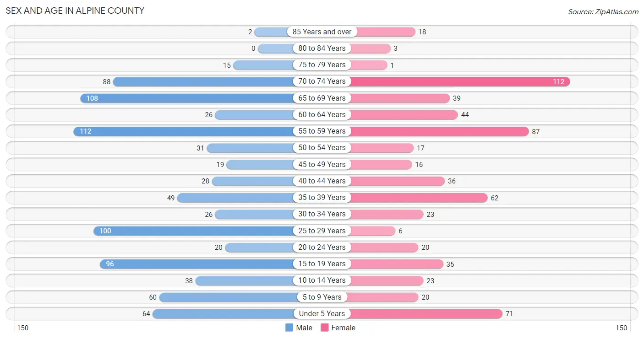Click the chart title Sex and Age in Alpine County
This screenshot has width=644, height=339.
coord(75,11)
